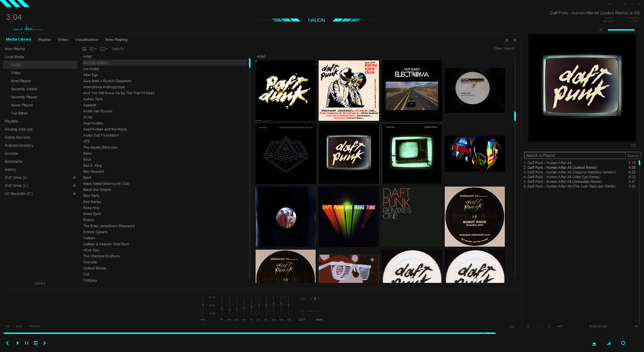Viewport: 644px width, 352px height.
Task: Open the MISC playlist options
Action: coord(559,326)
